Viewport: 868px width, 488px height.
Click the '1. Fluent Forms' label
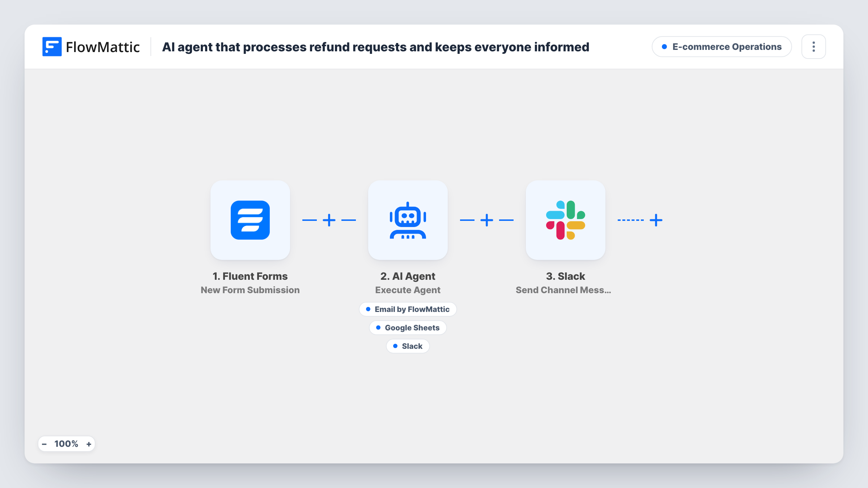pos(250,276)
